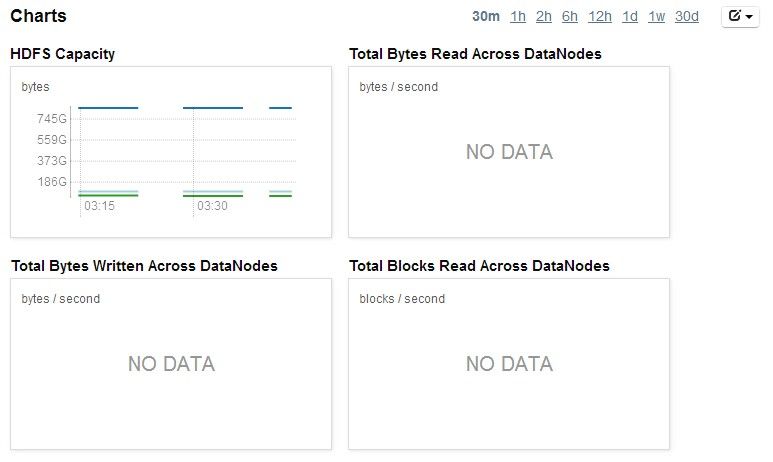The height and width of the screenshot is (462, 773).
Task: Click NO DATA in Total Blocks Read chart
Action: click(x=509, y=364)
